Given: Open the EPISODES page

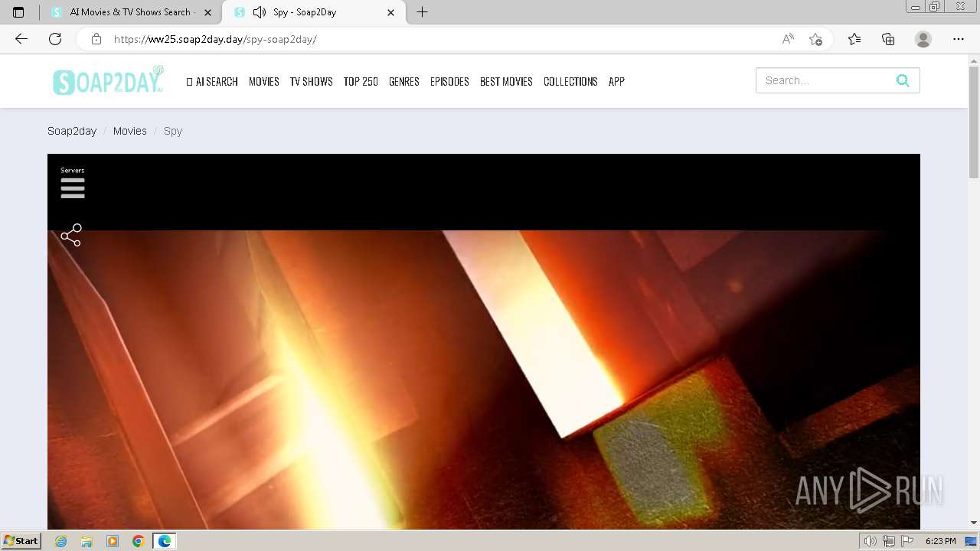Looking at the screenshot, I should (x=449, y=81).
